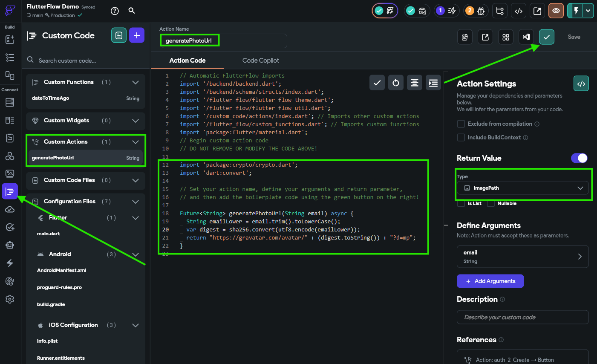Open the bug issues indicator showing 2
The width and height of the screenshot is (597, 364).
pyautogui.click(x=475, y=11)
